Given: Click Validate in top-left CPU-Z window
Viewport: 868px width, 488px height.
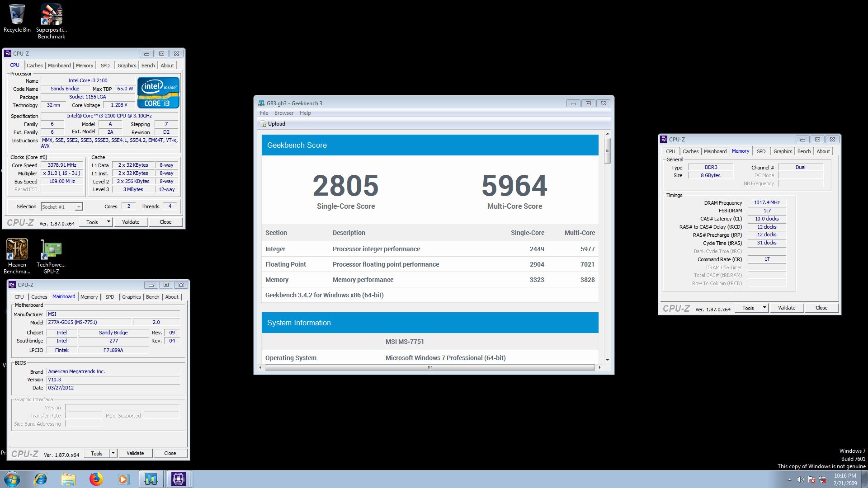Looking at the screenshot, I should click(x=131, y=222).
